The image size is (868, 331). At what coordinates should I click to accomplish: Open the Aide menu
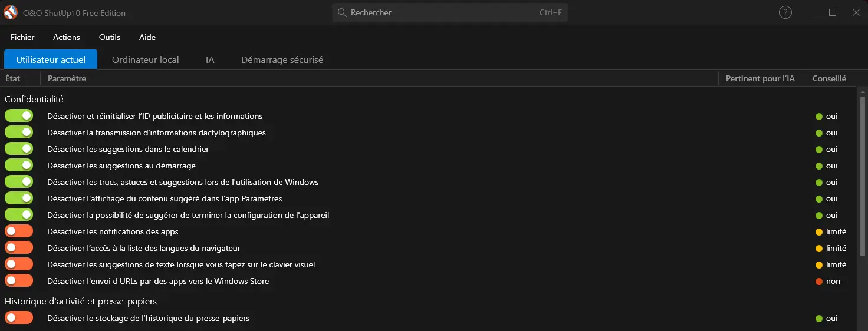147,37
